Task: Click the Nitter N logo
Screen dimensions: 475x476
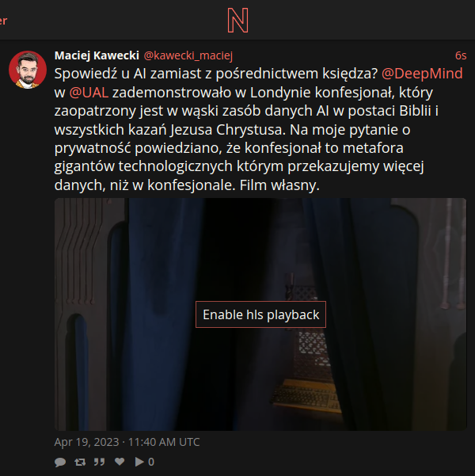Action: coord(238,20)
